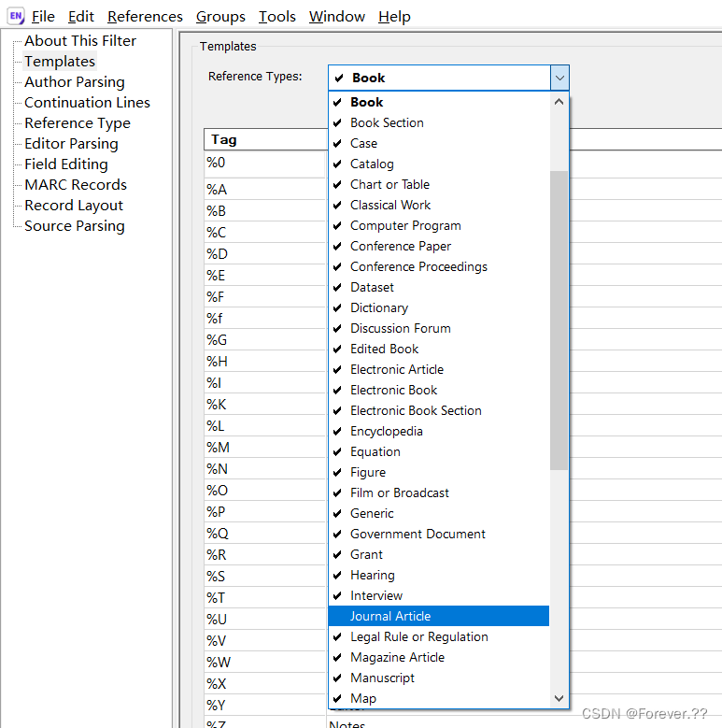Choose Conference Paper reference type
The width and height of the screenshot is (722, 728).
coord(438,246)
